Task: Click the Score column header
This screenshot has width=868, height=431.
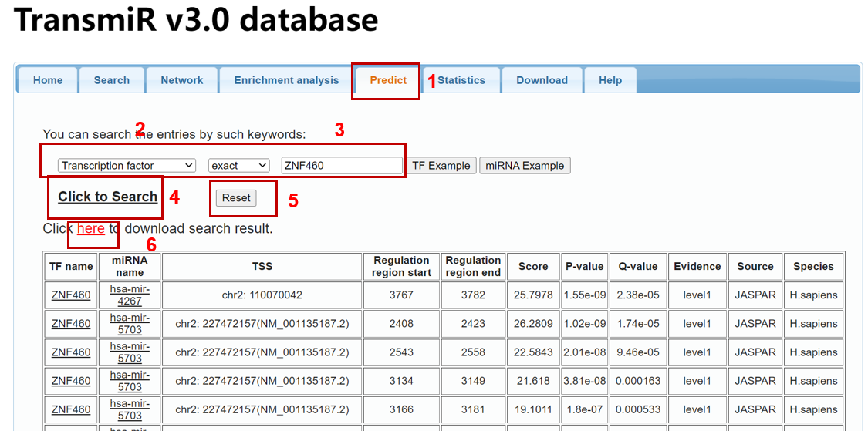Action: (x=533, y=266)
